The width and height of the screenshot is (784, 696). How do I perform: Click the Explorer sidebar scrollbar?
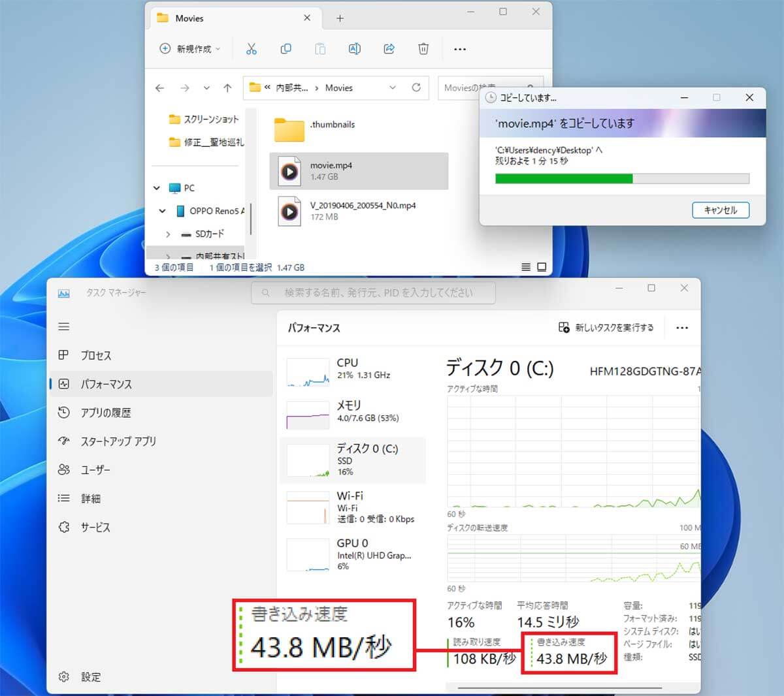click(251, 219)
